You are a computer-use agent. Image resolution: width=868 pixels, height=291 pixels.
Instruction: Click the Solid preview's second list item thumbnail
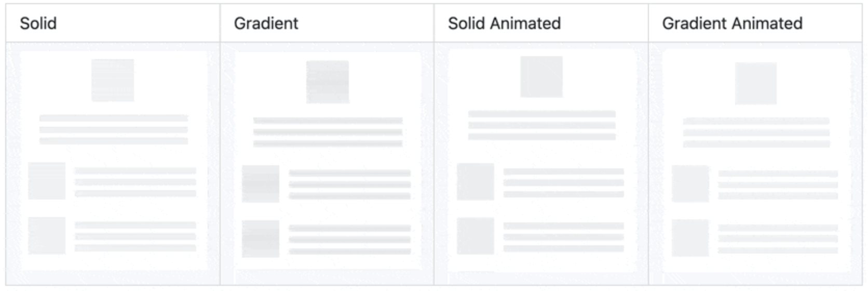(47, 235)
